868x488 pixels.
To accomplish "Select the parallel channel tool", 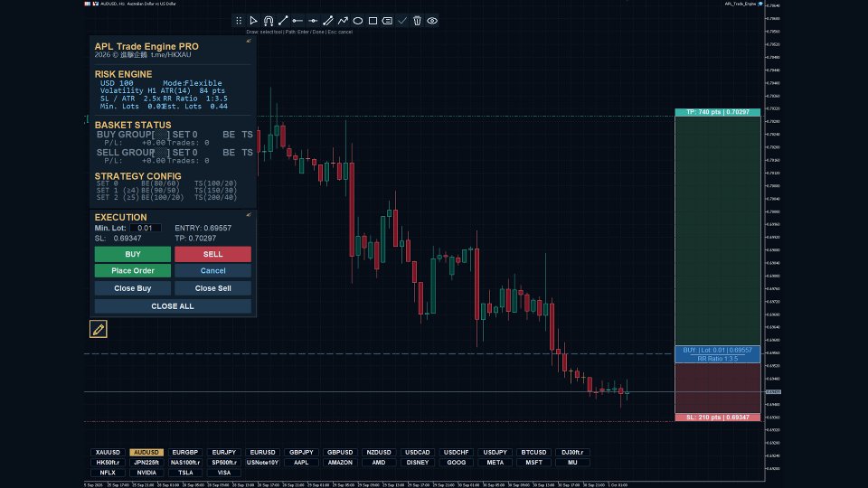I will click(x=327, y=21).
